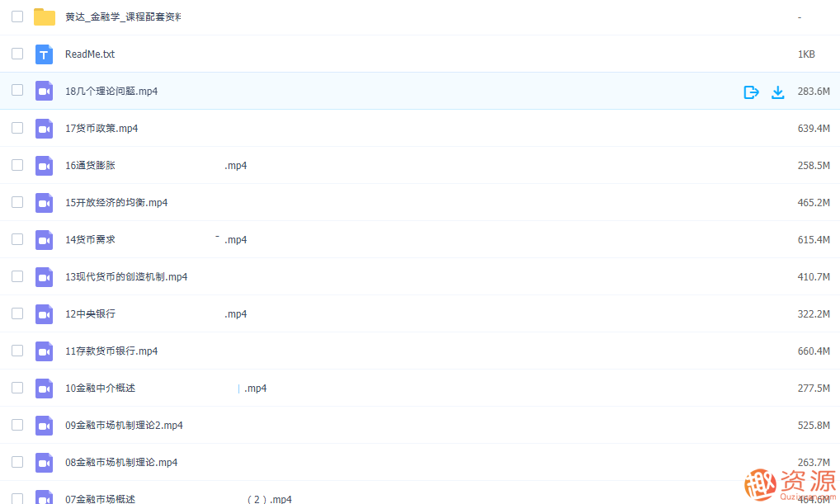840x504 pixels.
Task: Click the video icon of 09金融市场机制理论2.mp4
Action: coord(44,426)
